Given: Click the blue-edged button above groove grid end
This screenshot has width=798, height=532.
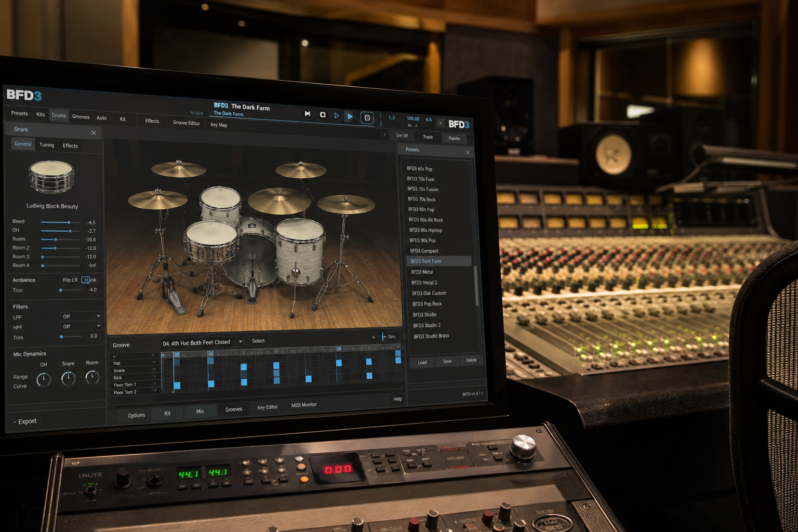Looking at the screenshot, I should tap(391, 337).
